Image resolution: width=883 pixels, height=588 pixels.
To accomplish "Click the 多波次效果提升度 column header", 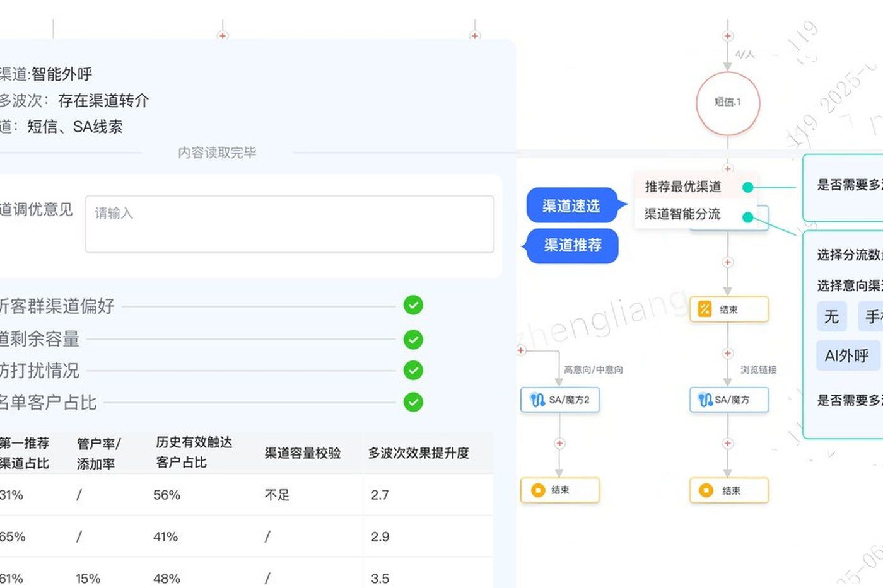I will point(419,453).
